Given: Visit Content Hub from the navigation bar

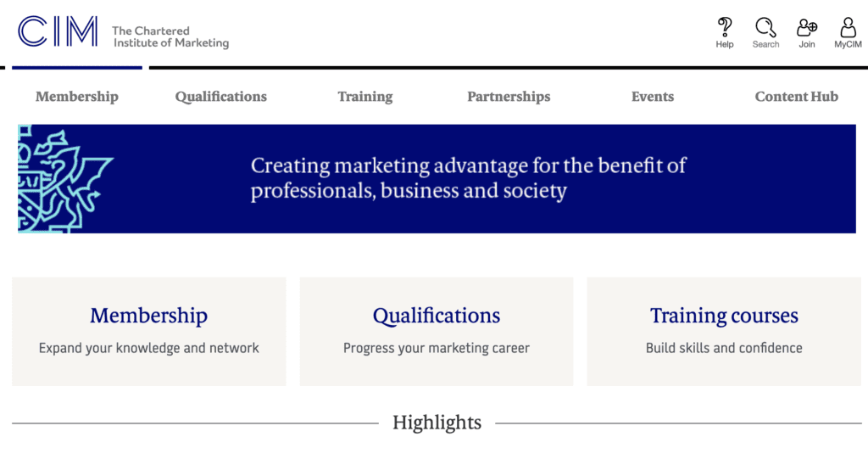Looking at the screenshot, I should tap(796, 97).
